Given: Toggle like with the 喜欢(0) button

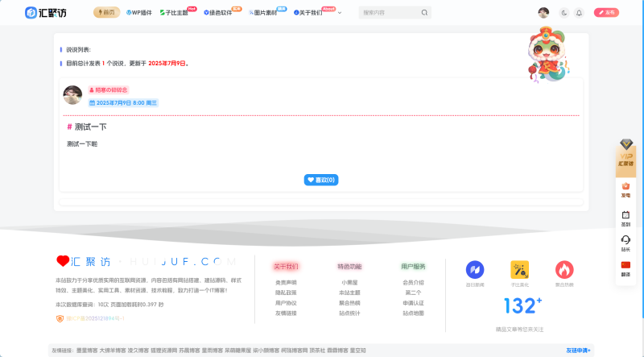Looking at the screenshot, I should tap(321, 180).
